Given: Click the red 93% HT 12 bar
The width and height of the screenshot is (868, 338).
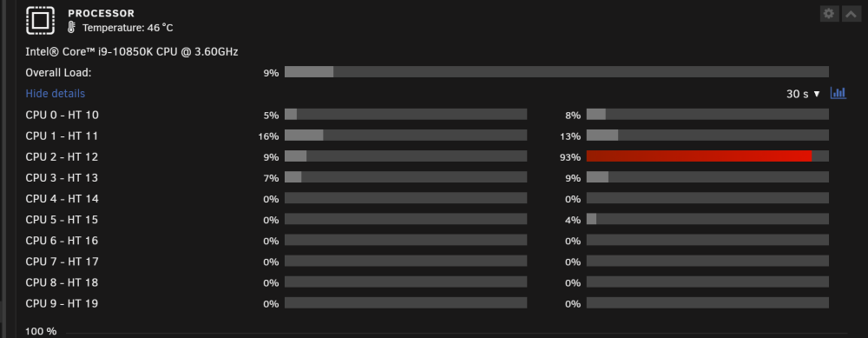Looking at the screenshot, I should (707, 156).
